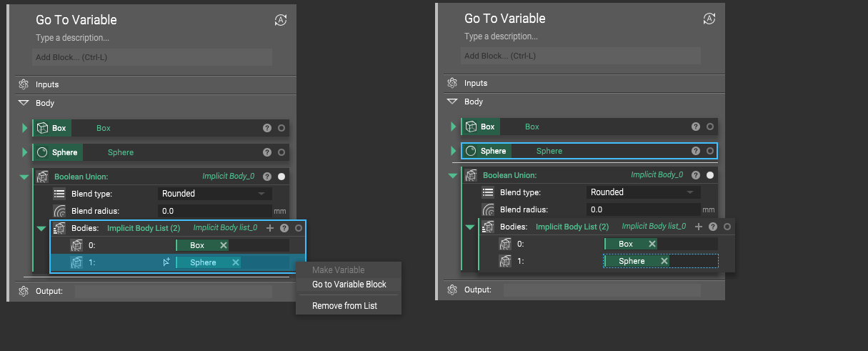
Task: Open help for Boolean Union in right panel
Action: 696,175
